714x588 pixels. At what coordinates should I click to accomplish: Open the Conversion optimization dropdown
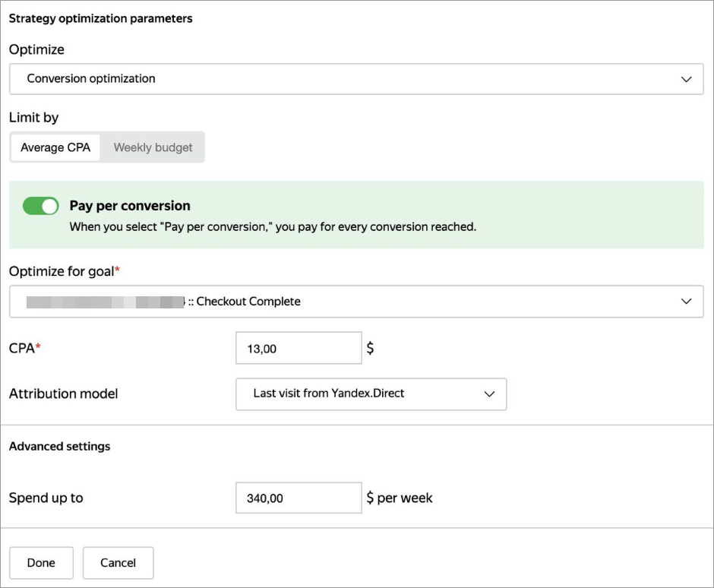tap(355, 79)
